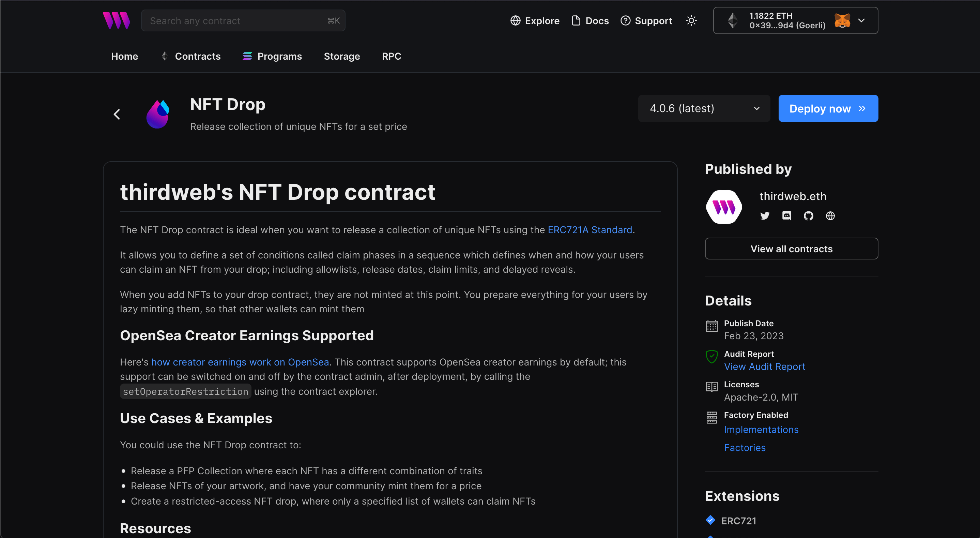Expand the 4.0.6 version selector

703,108
